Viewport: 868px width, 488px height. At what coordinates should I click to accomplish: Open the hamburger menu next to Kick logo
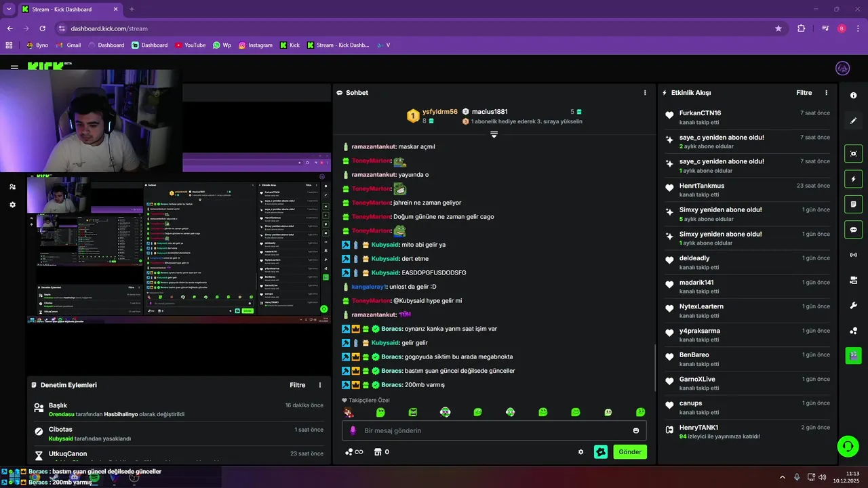14,68
